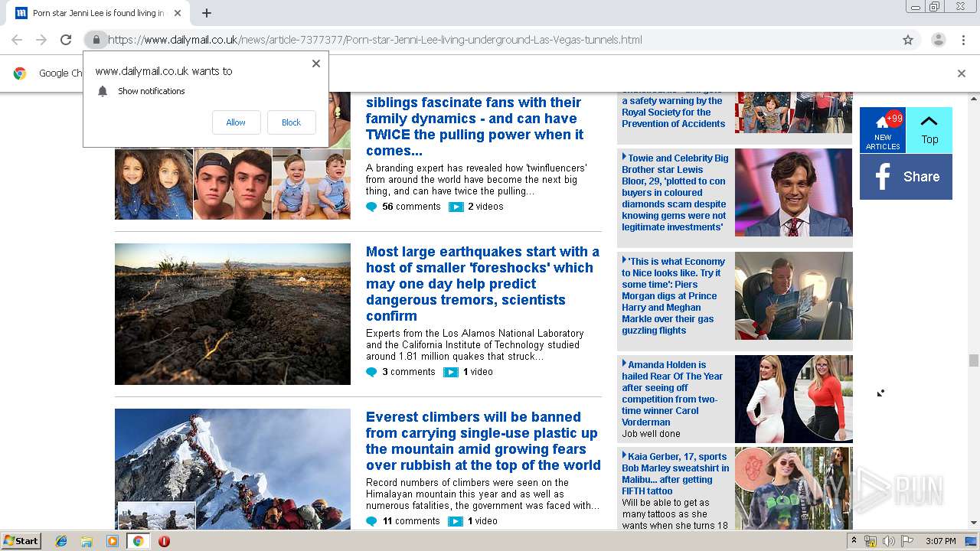
Task: Share article on Facebook
Action: point(906,177)
